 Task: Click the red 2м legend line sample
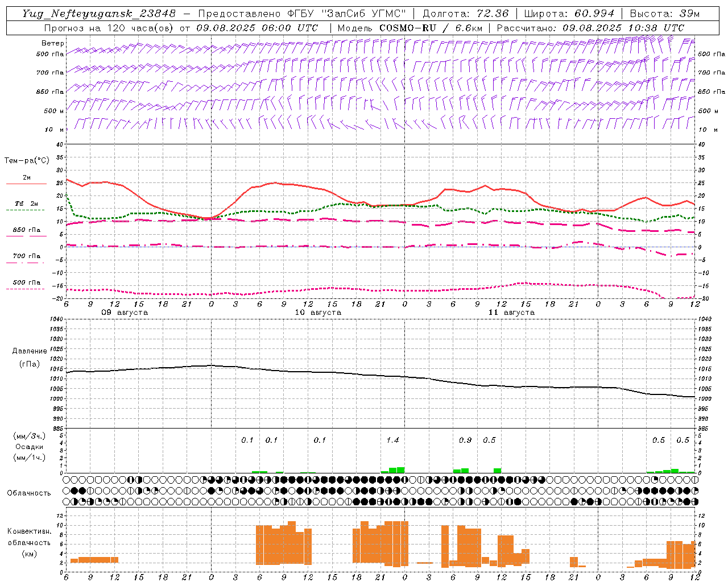[x=26, y=184]
